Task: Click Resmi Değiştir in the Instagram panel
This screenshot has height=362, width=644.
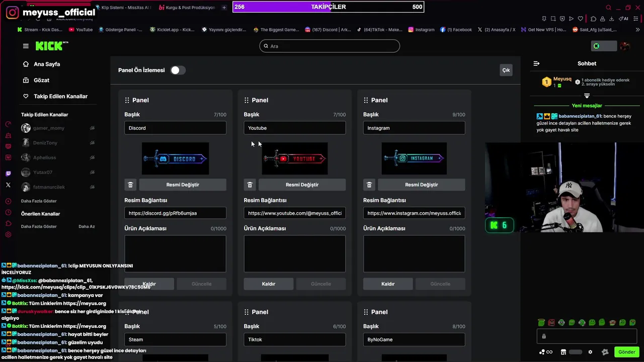Action: 421,185
